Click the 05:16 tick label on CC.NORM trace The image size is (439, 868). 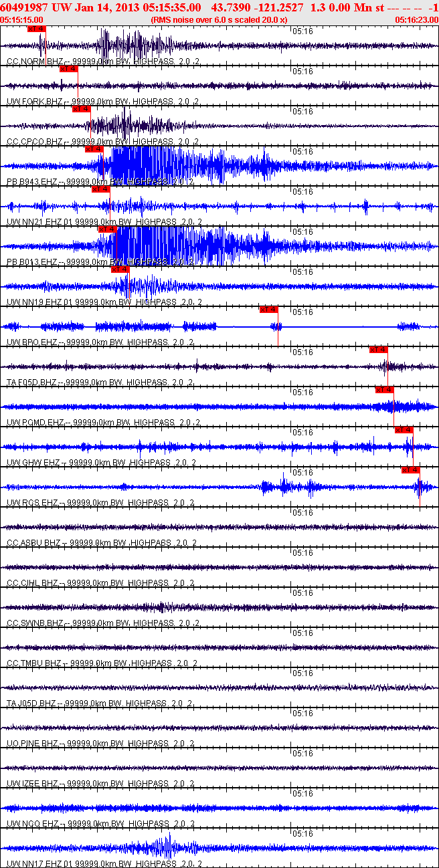303,31
